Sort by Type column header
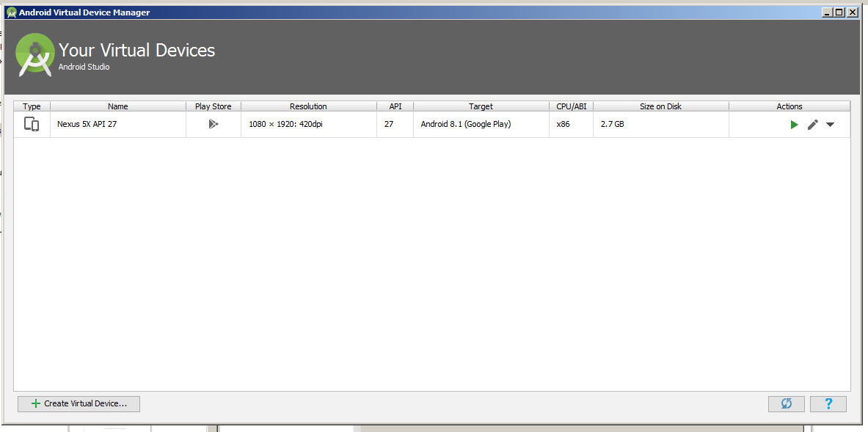Image resolution: width=868 pixels, height=432 pixels. (x=32, y=106)
